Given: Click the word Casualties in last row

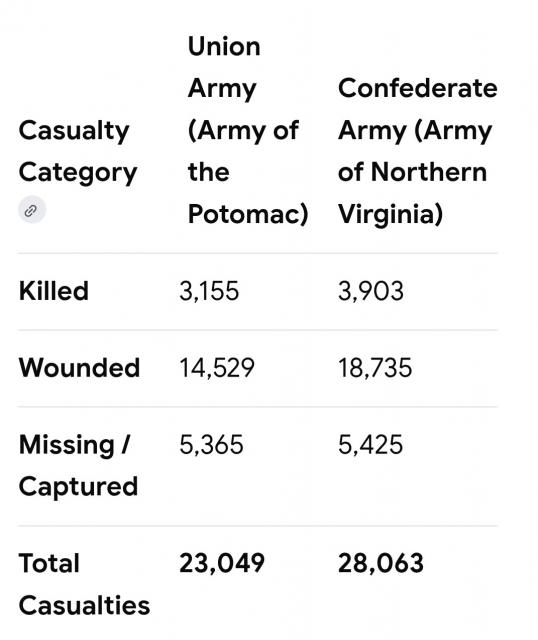Looking at the screenshot, I should (84, 605).
